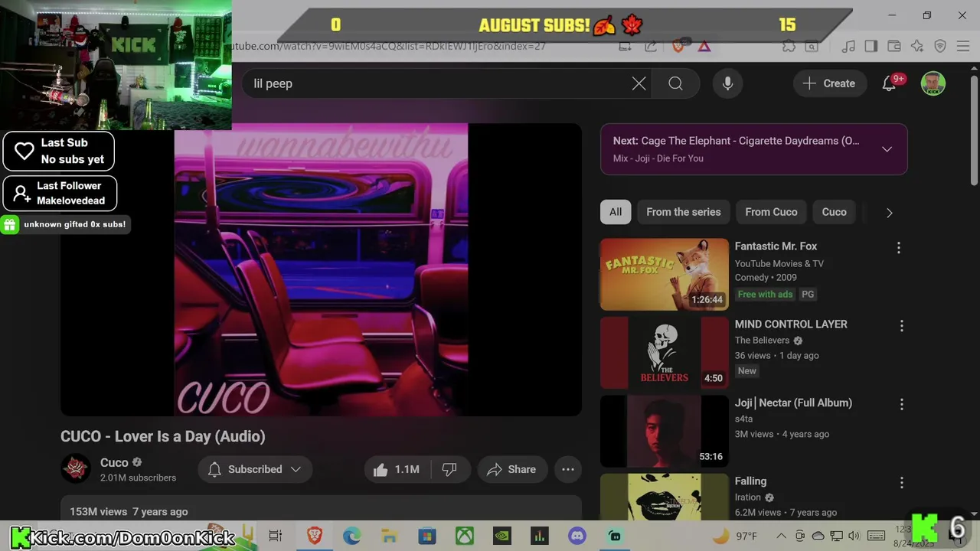Click the magnifier search button
This screenshot has width=980, height=551.
click(675, 83)
